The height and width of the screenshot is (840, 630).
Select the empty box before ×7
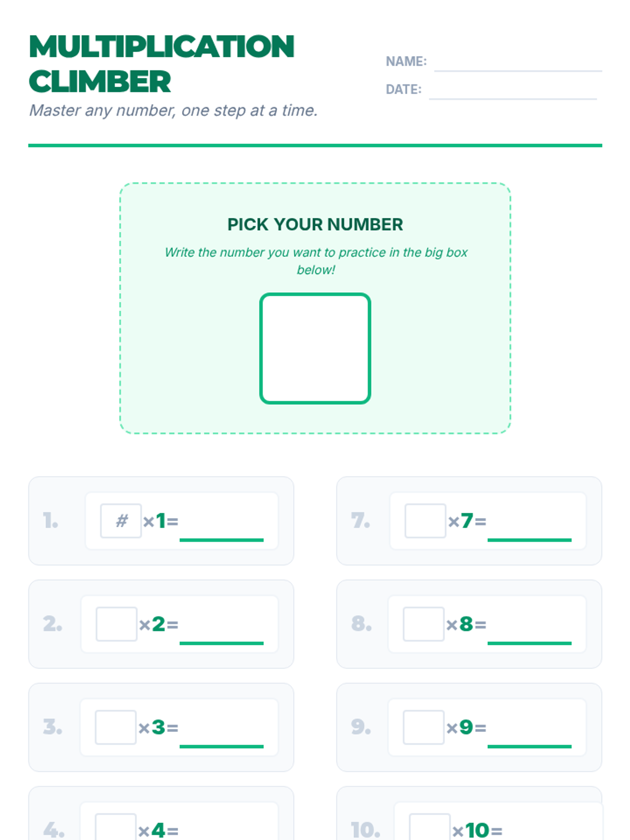click(x=425, y=521)
